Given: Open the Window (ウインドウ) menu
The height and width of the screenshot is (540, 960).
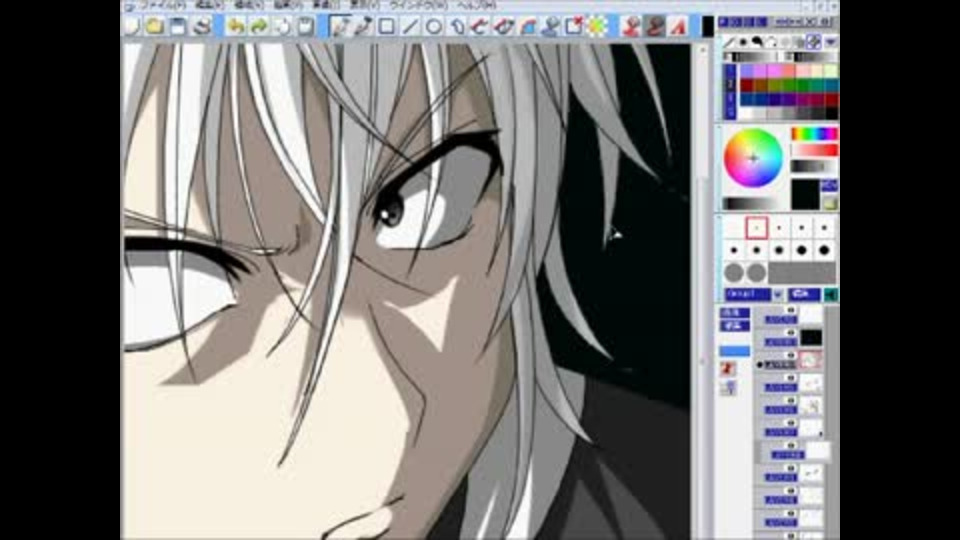Looking at the screenshot, I should (x=419, y=5).
